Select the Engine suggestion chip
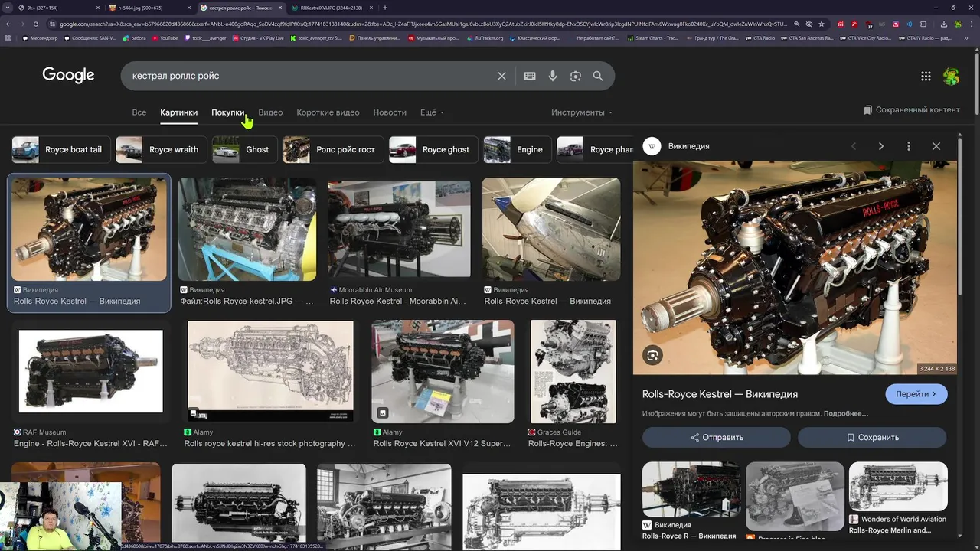The width and height of the screenshot is (980, 551). coord(518,150)
